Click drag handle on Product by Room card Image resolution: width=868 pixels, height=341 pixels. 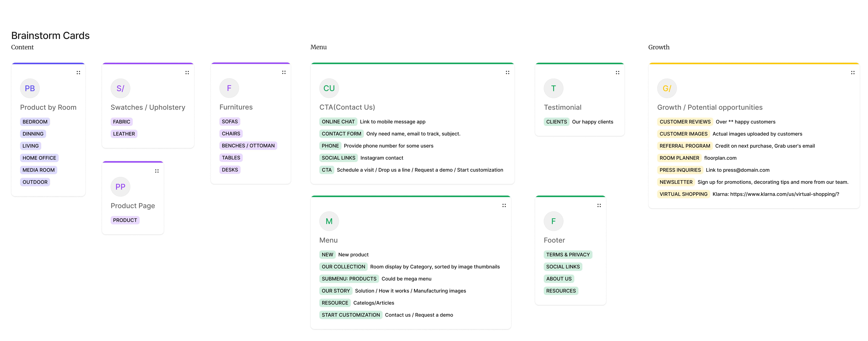coord(78,72)
